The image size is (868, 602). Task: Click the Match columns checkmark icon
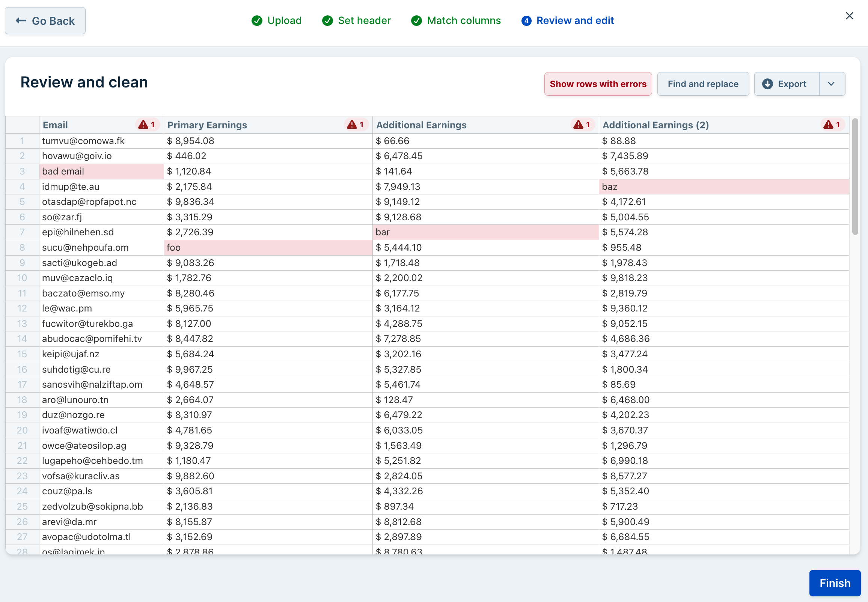tap(416, 21)
